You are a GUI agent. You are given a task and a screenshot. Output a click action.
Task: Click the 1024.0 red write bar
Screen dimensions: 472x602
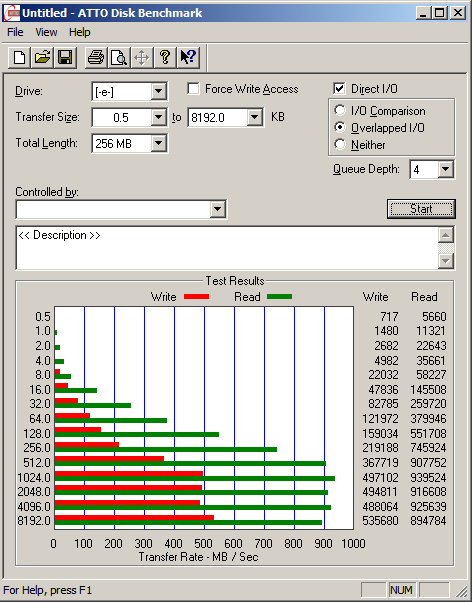[129, 473]
